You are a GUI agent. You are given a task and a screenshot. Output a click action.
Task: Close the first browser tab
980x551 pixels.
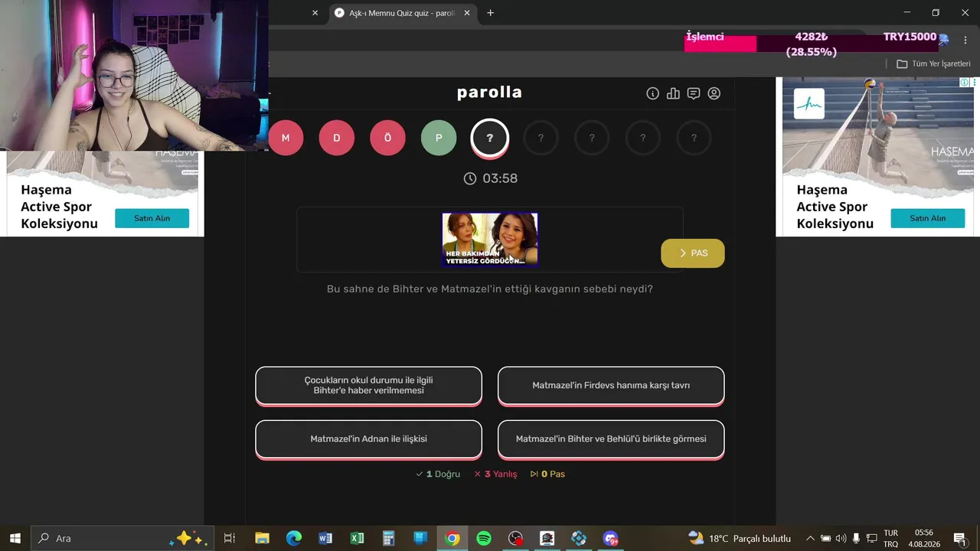pos(315,13)
